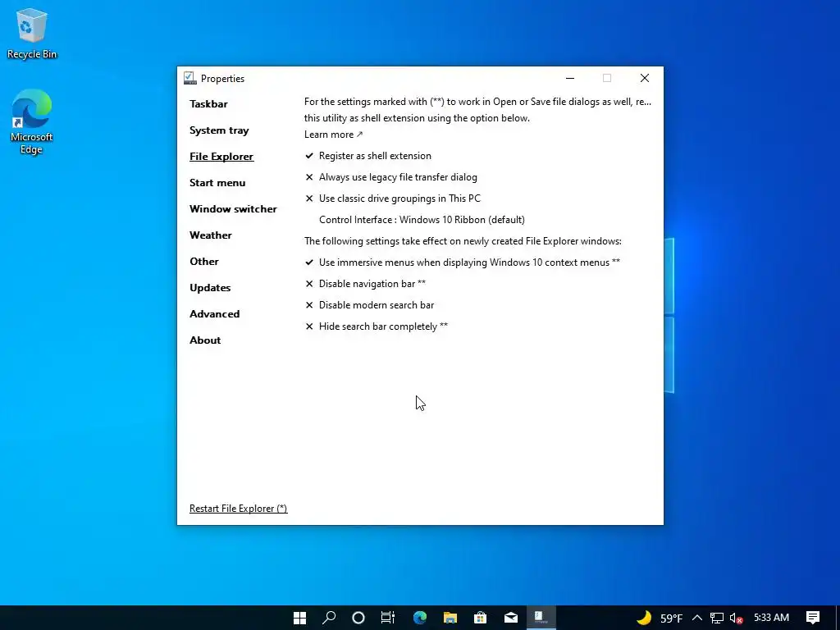
Task: Go to the Weather section
Action: (211, 235)
